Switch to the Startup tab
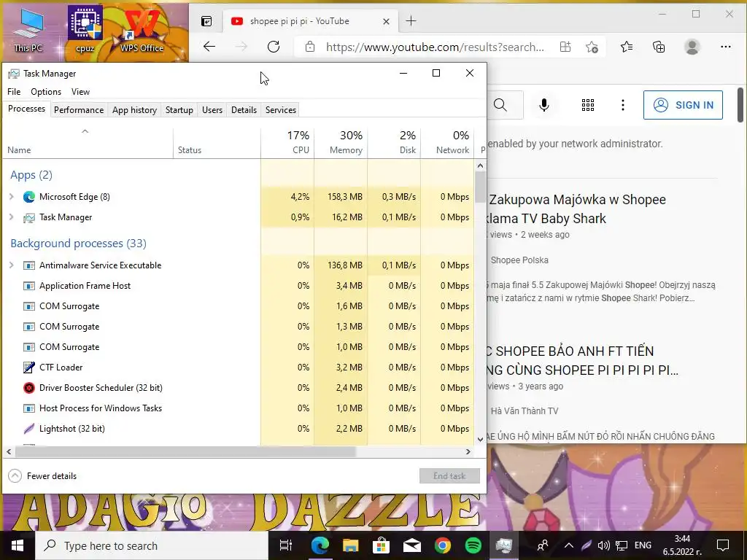This screenshot has height=560, width=747. [x=179, y=110]
